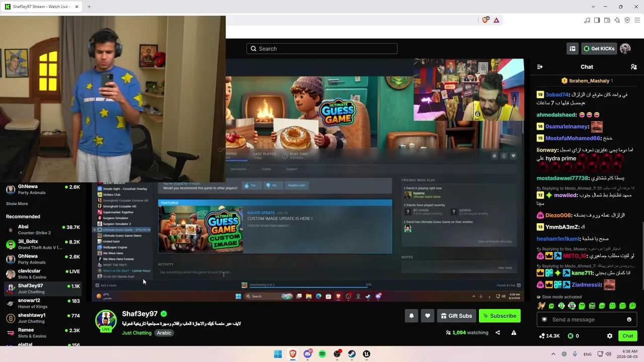Click the taskbar microphone icon
644x362 pixels.
[x=575, y=354]
